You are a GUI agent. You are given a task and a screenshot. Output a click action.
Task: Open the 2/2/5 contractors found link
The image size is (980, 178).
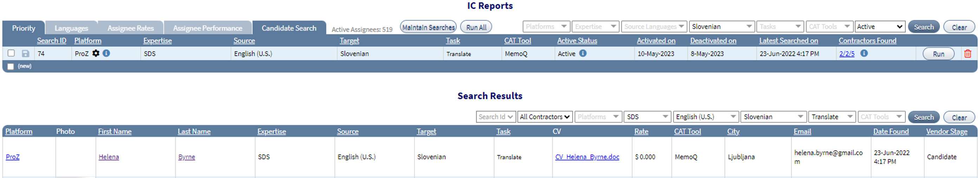[847, 54]
